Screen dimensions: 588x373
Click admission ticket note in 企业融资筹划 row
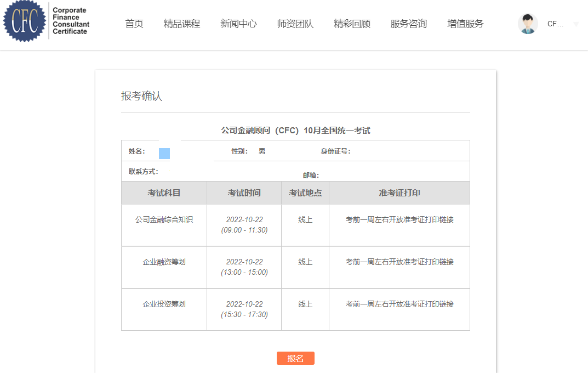tap(399, 262)
